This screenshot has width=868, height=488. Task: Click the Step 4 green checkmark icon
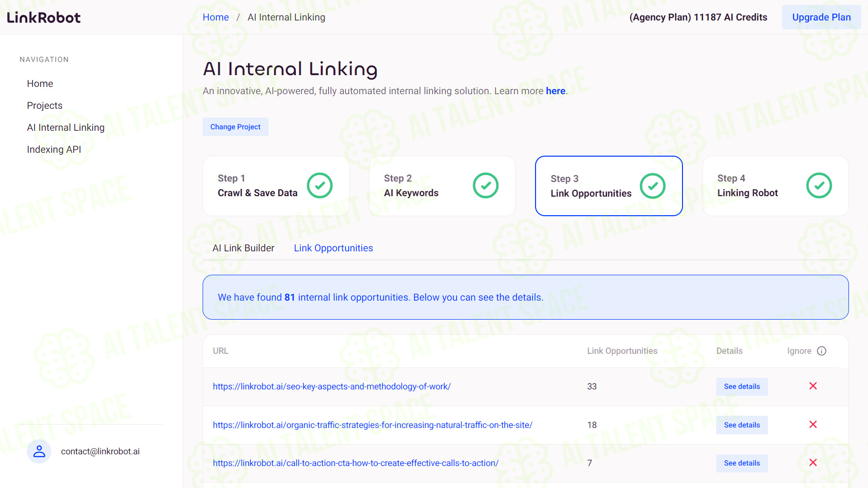click(x=819, y=185)
